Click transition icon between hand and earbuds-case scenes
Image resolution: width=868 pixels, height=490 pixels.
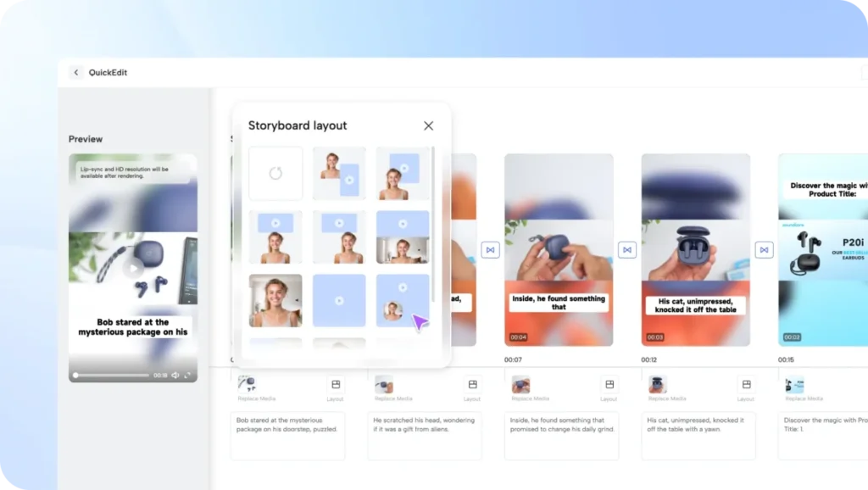click(x=626, y=250)
